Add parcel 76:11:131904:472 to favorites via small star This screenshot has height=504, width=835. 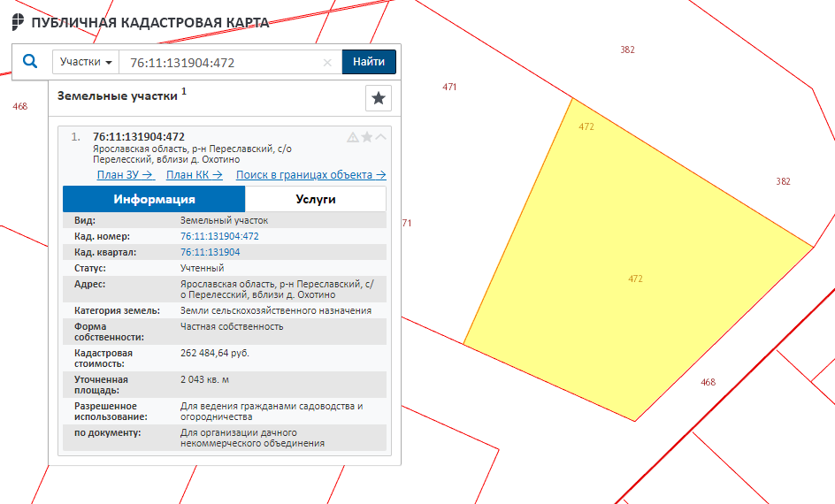point(367,137)
